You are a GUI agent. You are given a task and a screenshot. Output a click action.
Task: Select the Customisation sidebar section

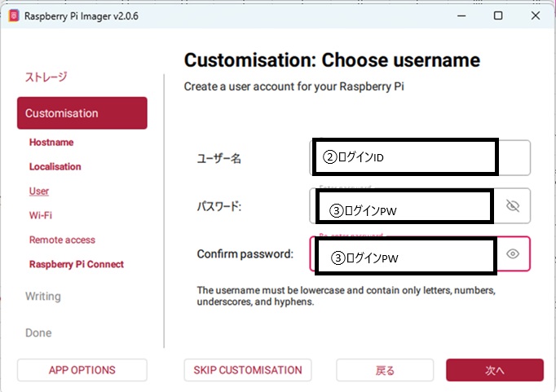coord(82,113)
